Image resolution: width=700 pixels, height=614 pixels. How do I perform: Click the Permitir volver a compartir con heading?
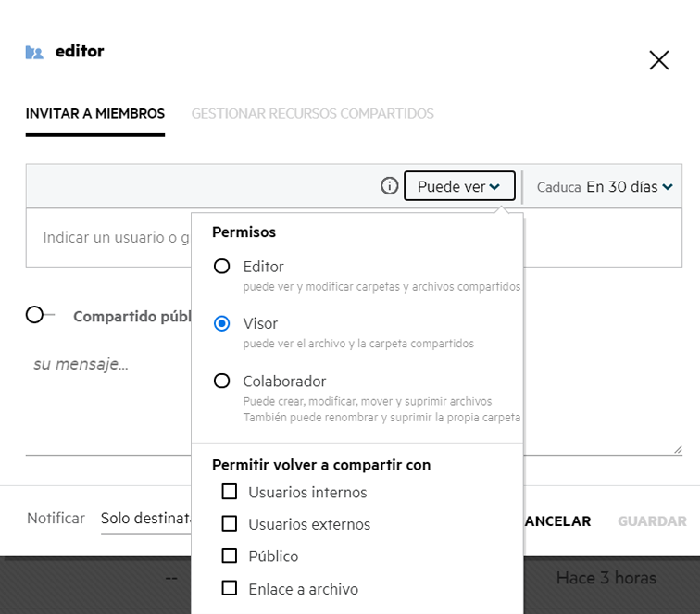pos(321,465)
